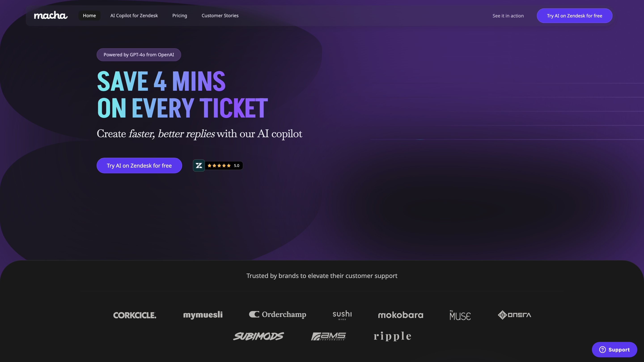644x362 pixels.
Task: Click the Sushi Bikes logo
Action: click(342, 315)
